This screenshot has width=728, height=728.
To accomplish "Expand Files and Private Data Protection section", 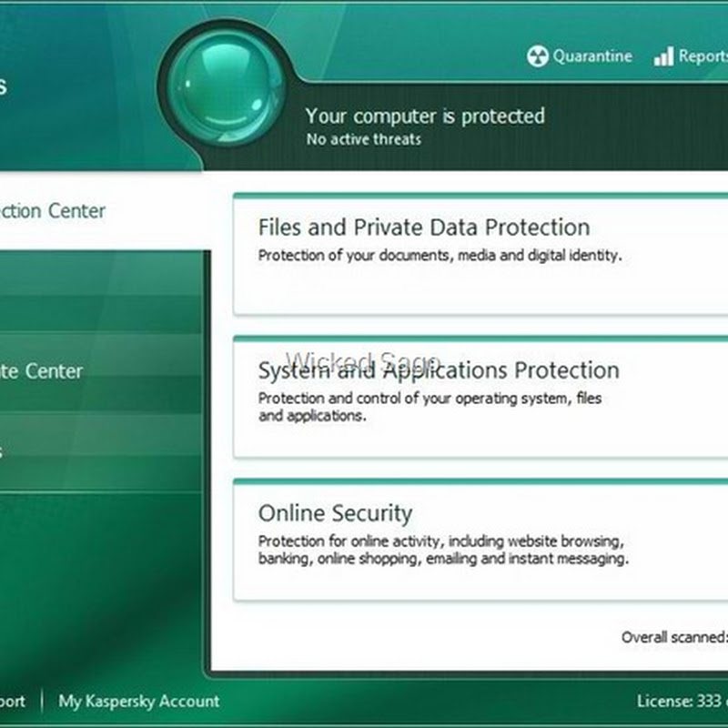I will coord(424,227).
